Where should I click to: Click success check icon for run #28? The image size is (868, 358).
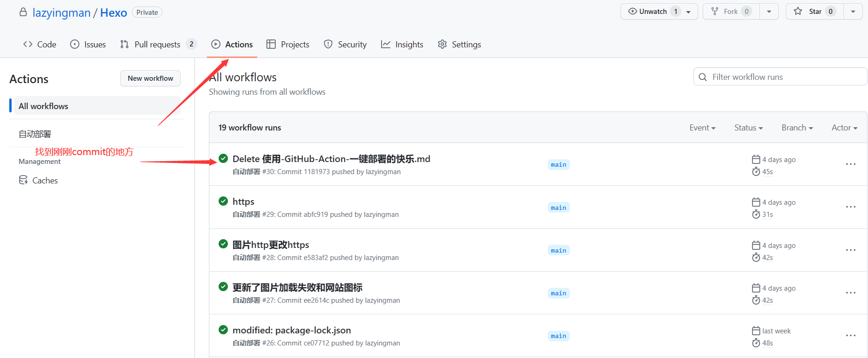point(223,244)
